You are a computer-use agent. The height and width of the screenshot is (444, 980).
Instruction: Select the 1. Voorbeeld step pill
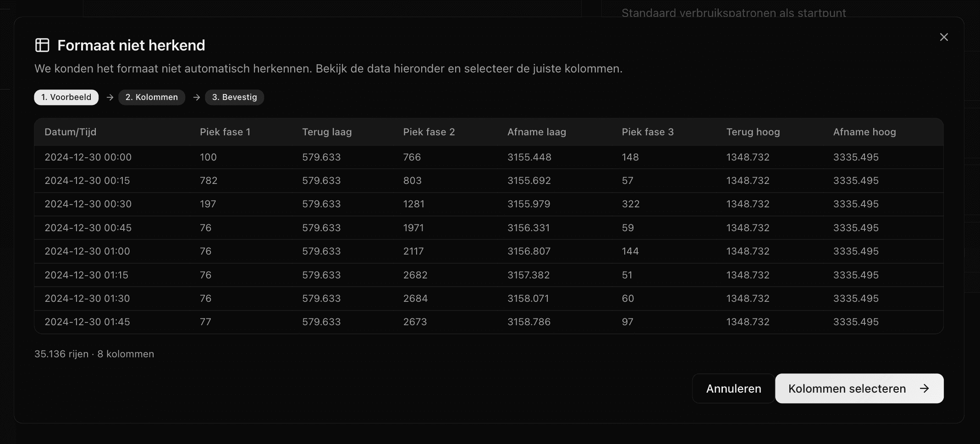pyautogui.click(x=66, y=97)
